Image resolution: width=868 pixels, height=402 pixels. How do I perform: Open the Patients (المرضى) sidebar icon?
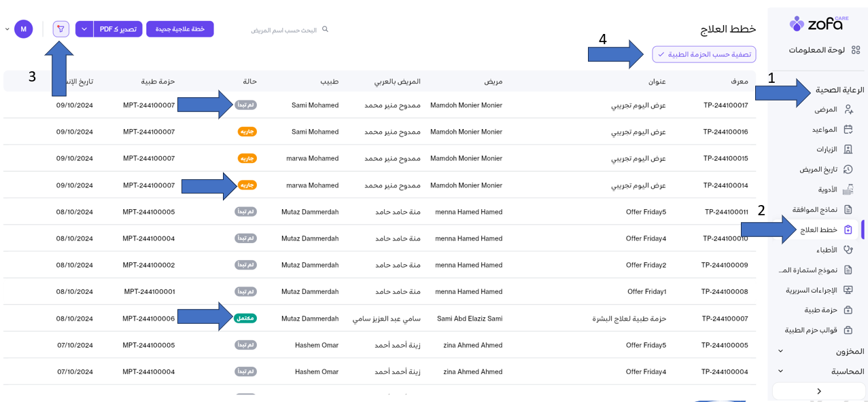click(848, 109)
